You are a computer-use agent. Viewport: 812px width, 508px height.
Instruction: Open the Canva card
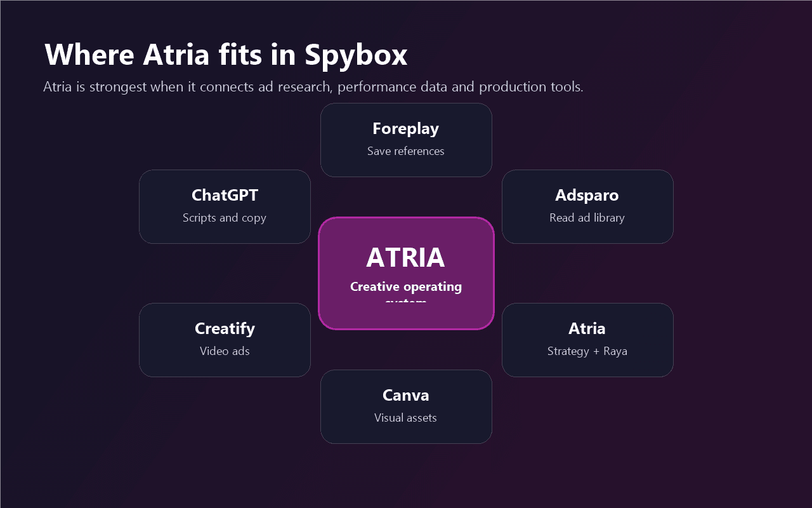tap(406, 406)
